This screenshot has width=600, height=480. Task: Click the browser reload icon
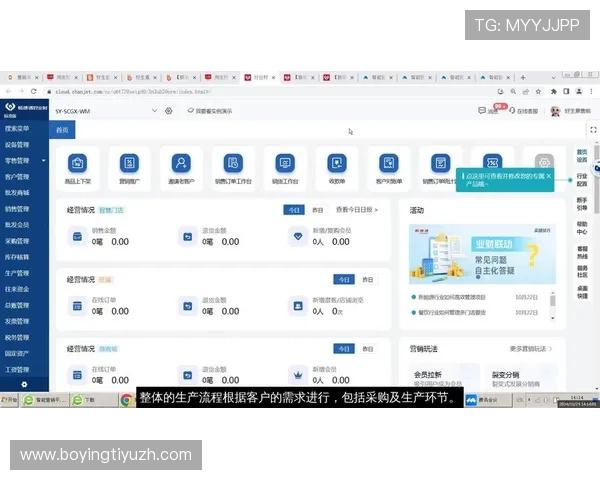(x=34, y=91)
